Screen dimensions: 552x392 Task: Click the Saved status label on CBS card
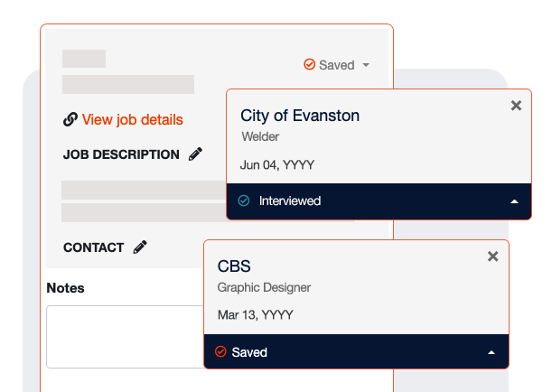click(249, 351)
